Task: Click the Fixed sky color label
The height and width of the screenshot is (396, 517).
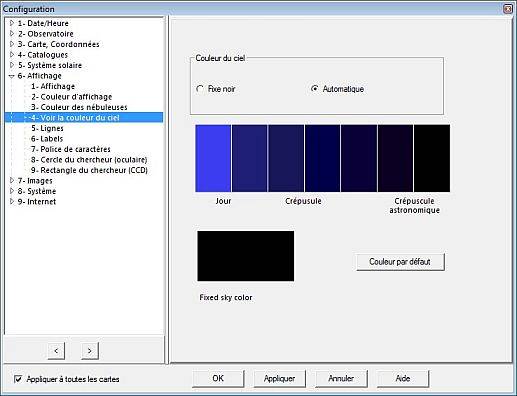Action: click(226, 297)
